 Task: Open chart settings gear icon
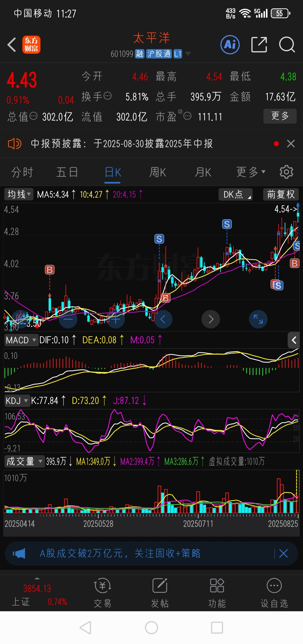click(x=286, y=172)
